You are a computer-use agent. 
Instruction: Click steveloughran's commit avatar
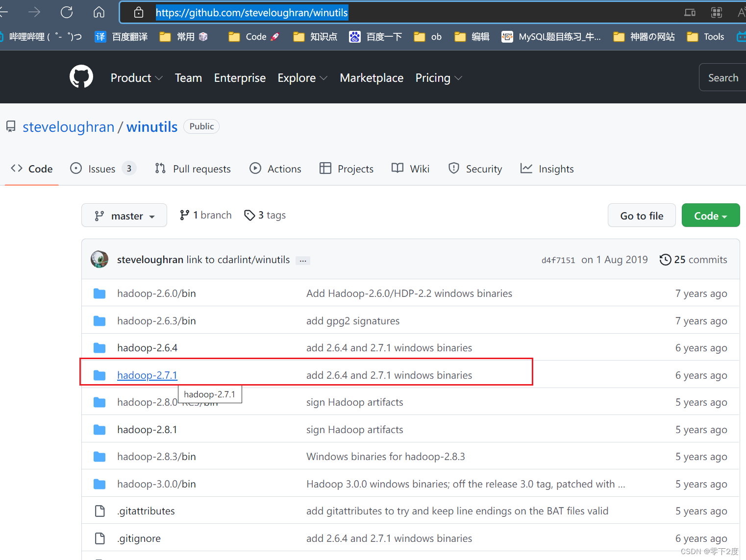point(99,259)
